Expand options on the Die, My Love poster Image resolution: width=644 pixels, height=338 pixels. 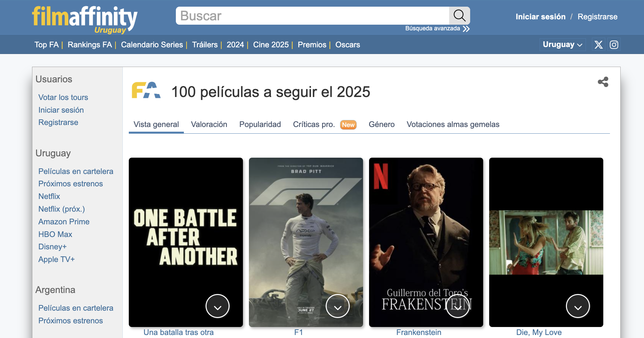point(578,306)
